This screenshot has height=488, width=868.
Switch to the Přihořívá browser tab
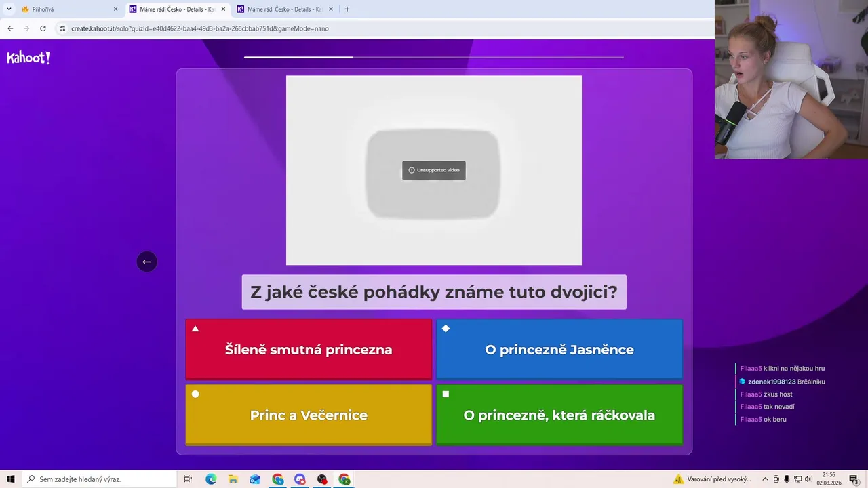68,9
